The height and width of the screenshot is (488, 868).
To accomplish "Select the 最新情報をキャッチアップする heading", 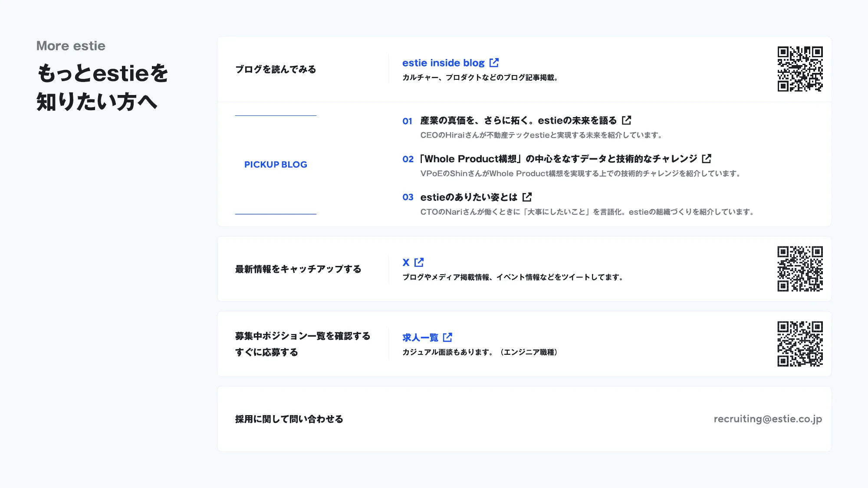I will [297, 269].
